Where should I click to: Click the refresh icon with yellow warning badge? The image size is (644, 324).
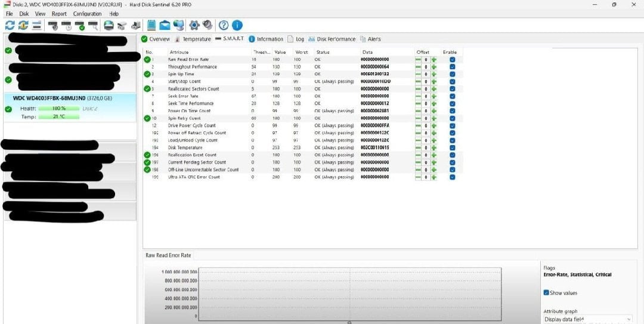[x=23, y=26]
